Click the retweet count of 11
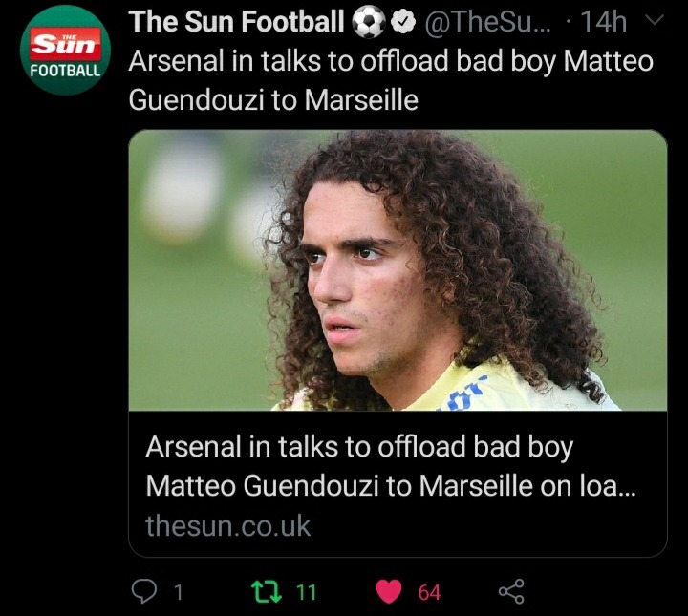 (x=305, y=592)
